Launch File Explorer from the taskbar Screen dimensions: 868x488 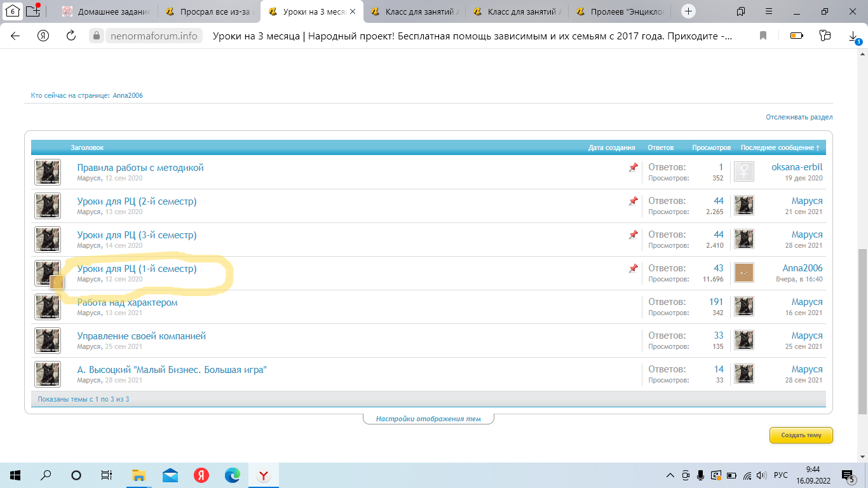click(139, 475)
